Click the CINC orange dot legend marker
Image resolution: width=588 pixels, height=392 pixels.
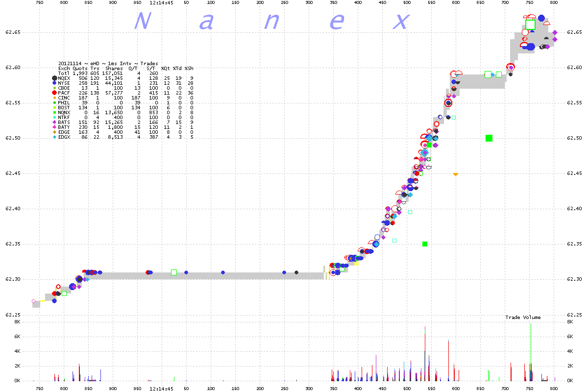[54, 98]
